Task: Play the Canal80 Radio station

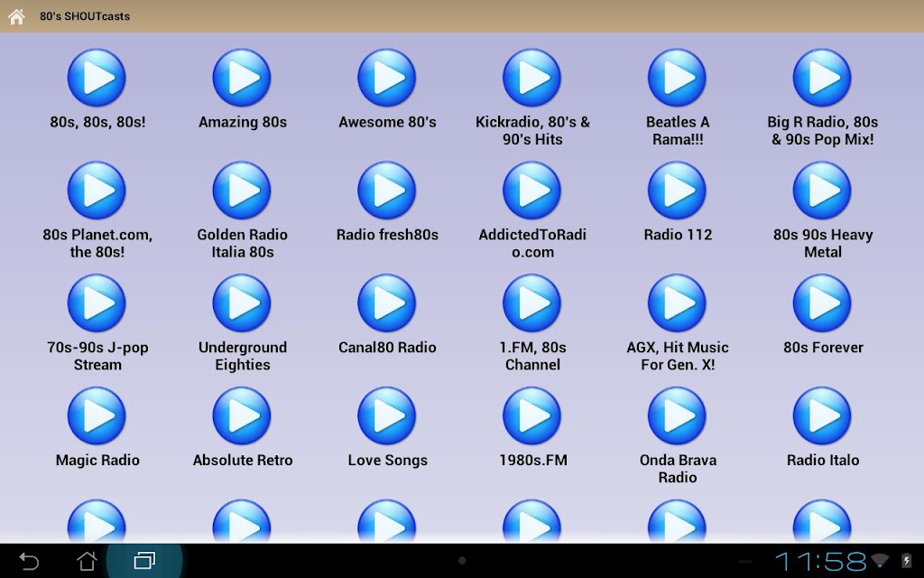Action: [386, 303]
